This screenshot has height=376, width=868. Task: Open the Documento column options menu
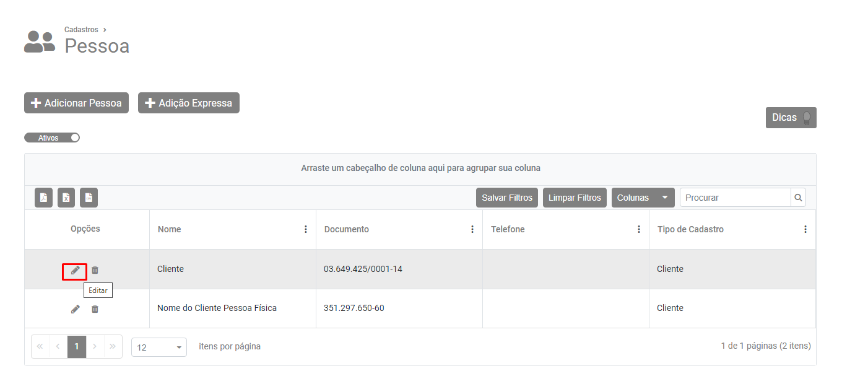(472, 229)
